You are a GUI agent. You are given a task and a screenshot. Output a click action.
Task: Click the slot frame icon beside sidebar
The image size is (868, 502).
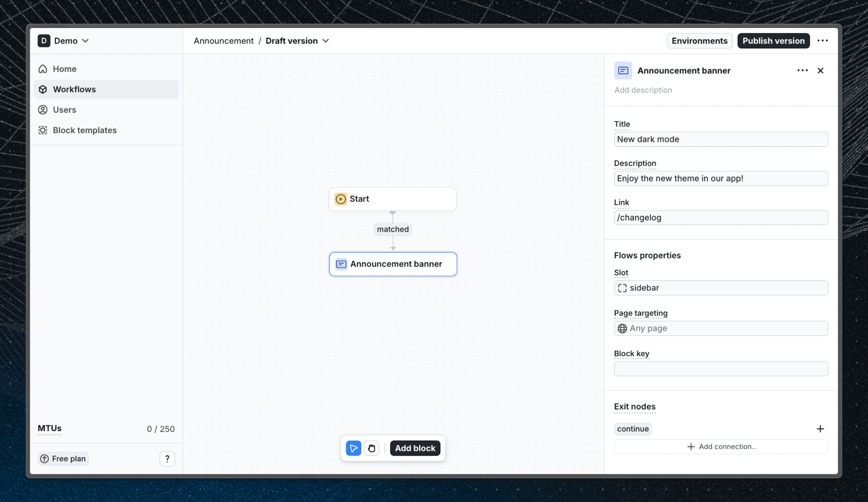click(623, 288)
